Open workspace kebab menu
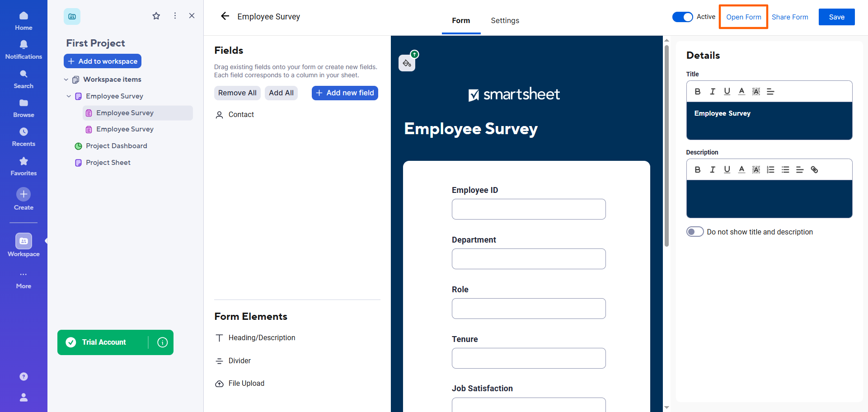868x412 pixels. point(175,16)
